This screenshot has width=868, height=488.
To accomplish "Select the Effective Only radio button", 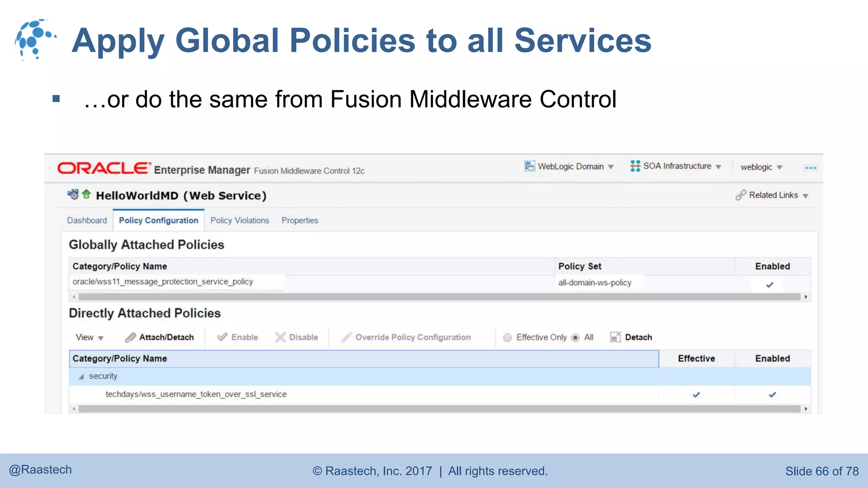I will [x=507, y=338].
